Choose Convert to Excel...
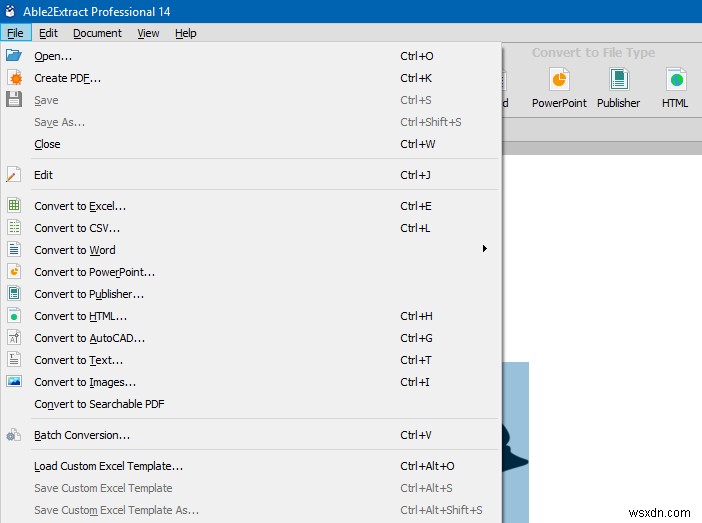This screenshot has height=523, width=702. [x=251, y=206]
